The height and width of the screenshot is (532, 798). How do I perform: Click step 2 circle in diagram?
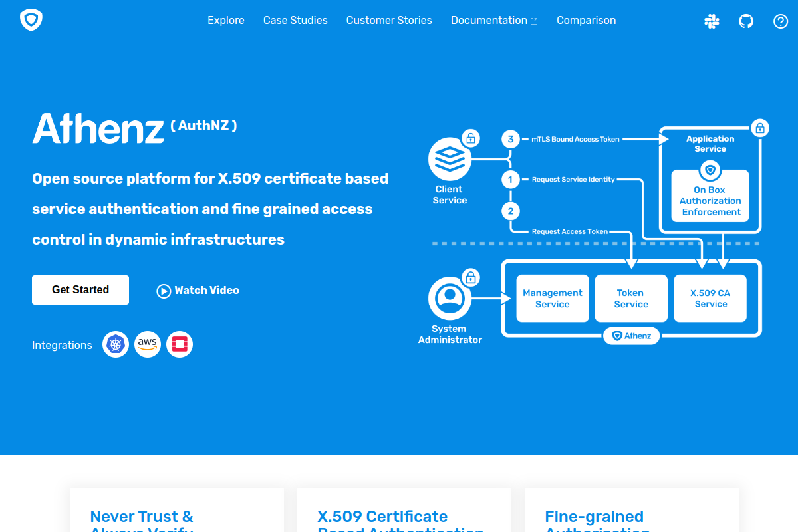(x=511, y=211)
